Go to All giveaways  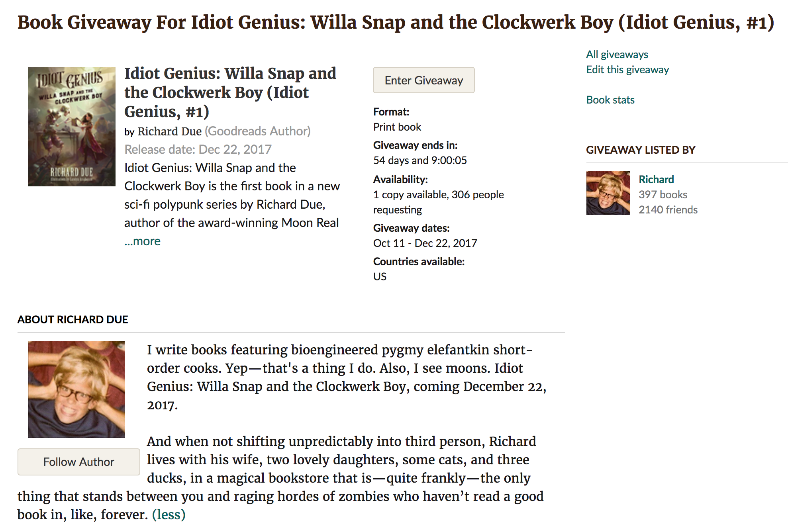click(617, 55)
